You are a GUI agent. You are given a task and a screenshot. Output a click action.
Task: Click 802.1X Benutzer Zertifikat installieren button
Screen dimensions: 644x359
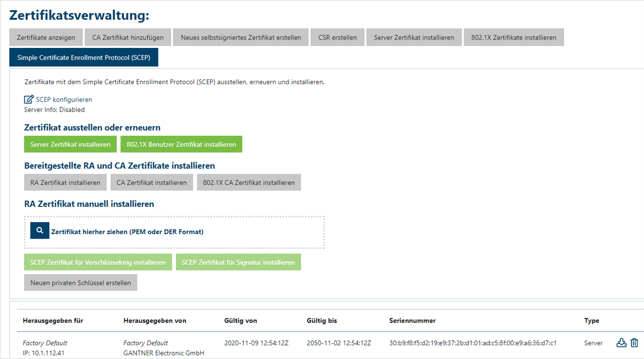coord(181,144)
